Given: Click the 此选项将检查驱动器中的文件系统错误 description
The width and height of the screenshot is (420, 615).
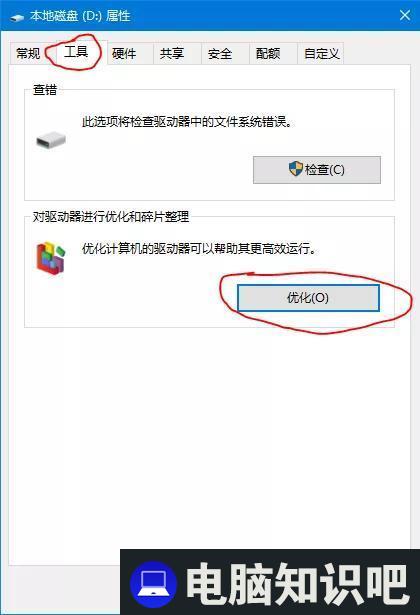Looking at the screenshot, I should (187, 122).
